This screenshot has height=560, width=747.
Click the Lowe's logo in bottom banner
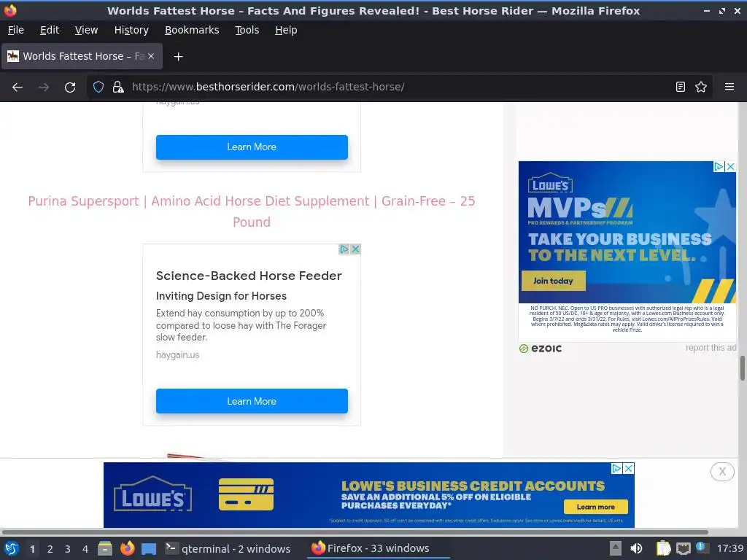[153, 495]
